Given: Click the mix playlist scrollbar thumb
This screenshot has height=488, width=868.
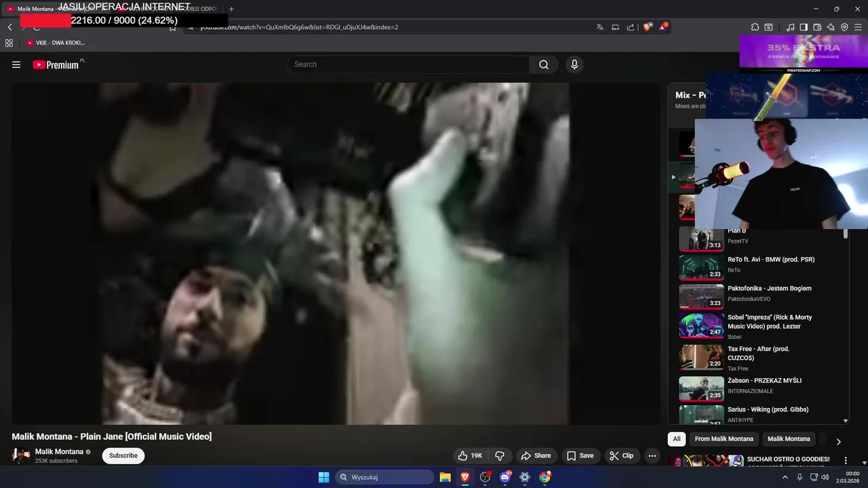Looking at the screenshot, I should [x=846, y=234].
